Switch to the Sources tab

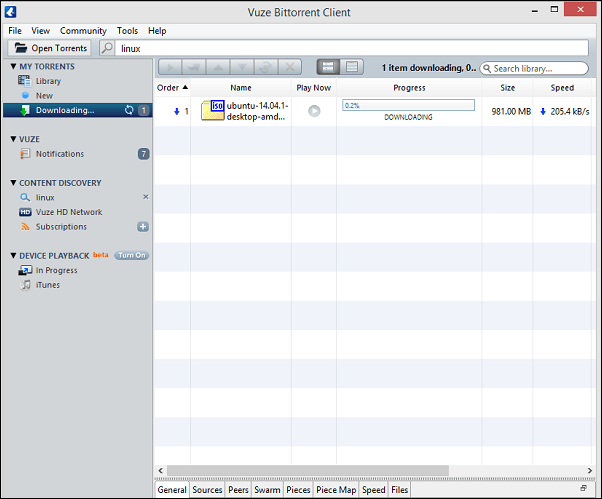(207, 490)
